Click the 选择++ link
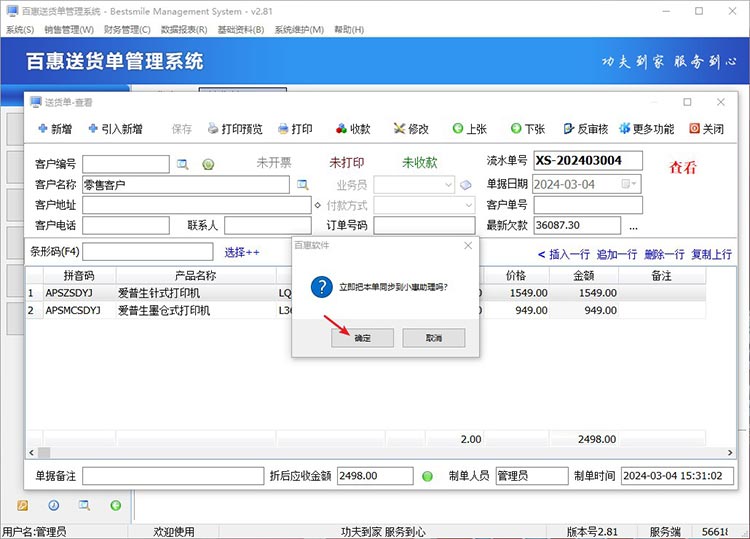Viewport: 750px width, 539px height. [242, 253]
